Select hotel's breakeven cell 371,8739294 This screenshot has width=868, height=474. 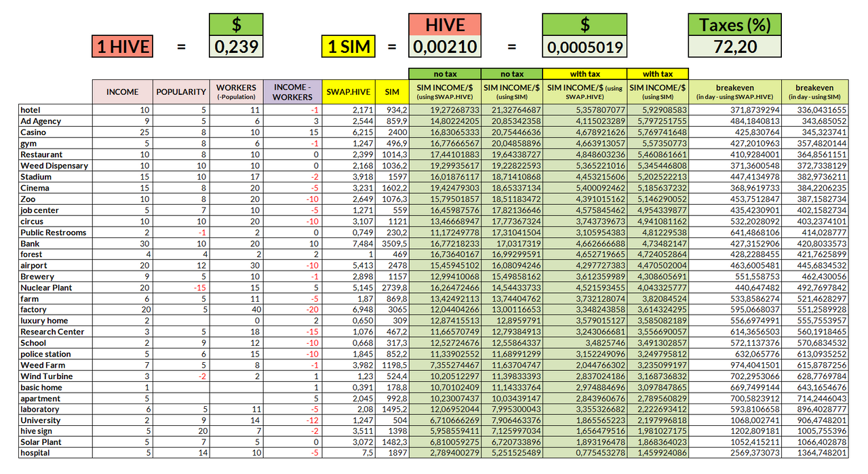735,110
